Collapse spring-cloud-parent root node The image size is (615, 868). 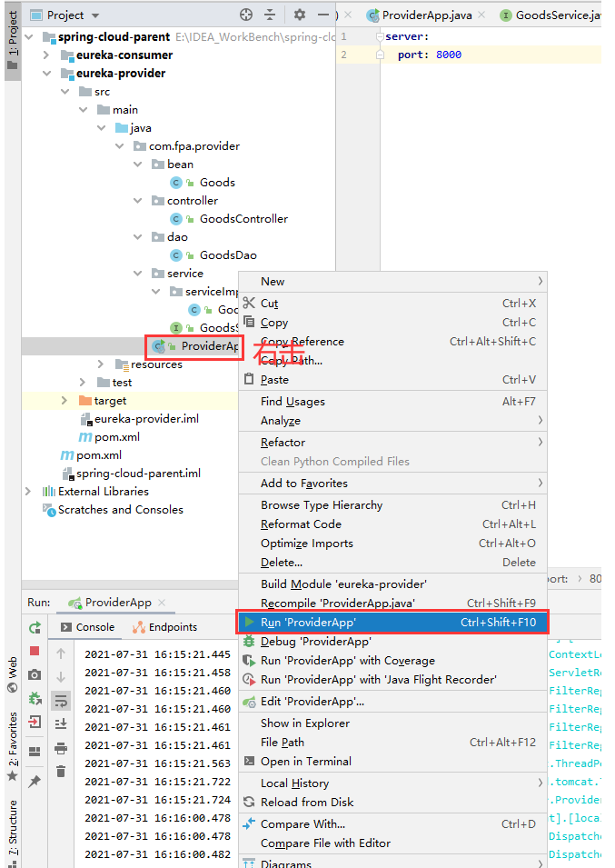[29, 37]
